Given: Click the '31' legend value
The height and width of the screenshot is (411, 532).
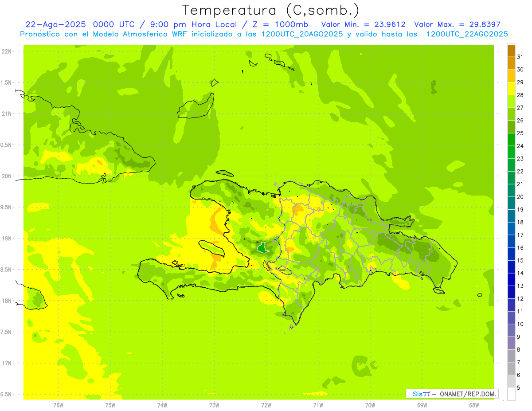Looking at the screenshot, I should [520, 57].
